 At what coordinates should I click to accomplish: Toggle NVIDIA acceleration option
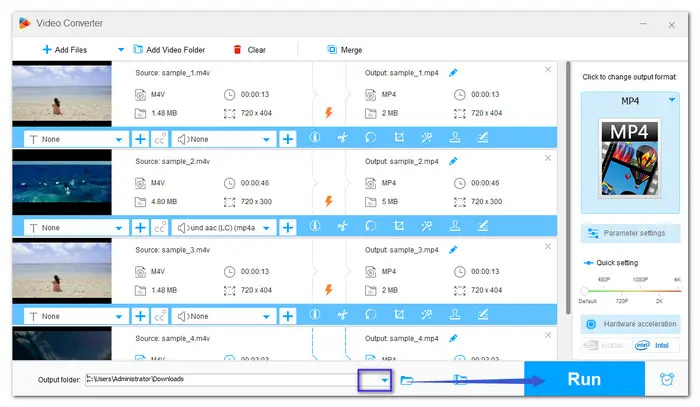(606, 345)
